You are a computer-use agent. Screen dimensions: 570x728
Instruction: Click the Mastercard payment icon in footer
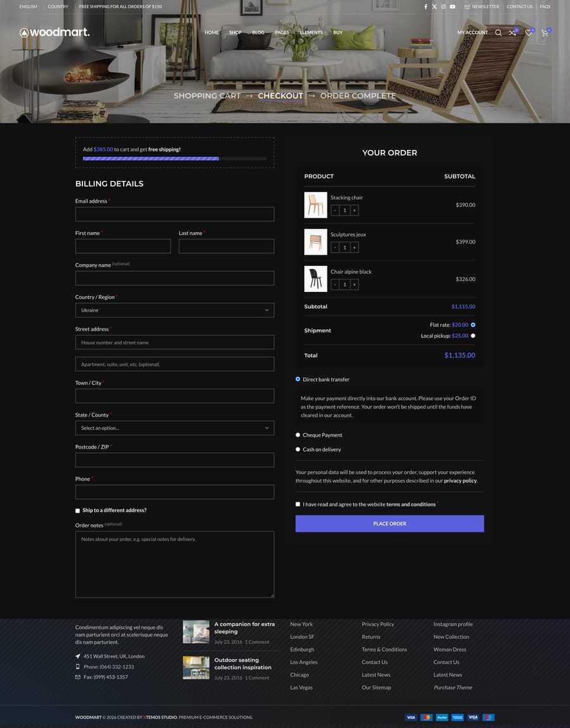(x=426, y=717)
